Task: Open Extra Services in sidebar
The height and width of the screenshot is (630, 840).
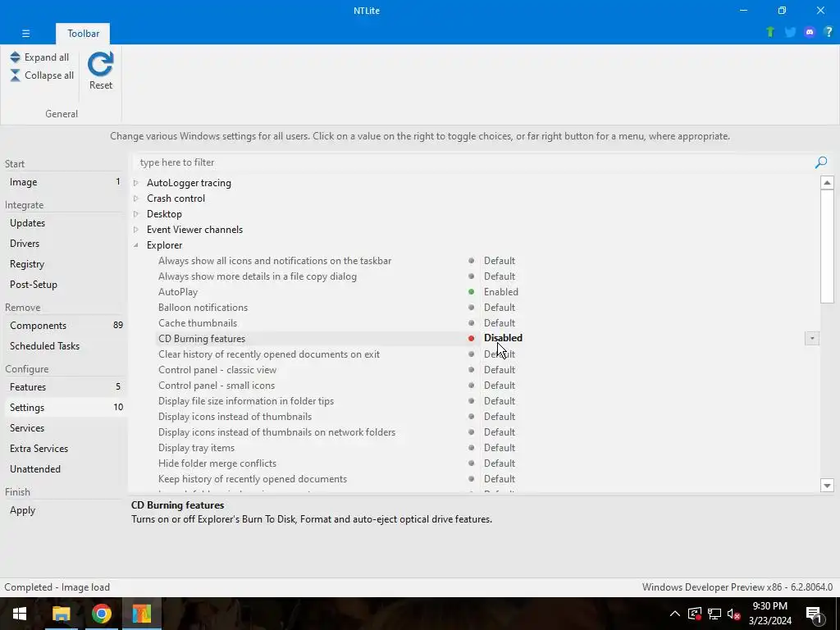Action: click(64, 449)
